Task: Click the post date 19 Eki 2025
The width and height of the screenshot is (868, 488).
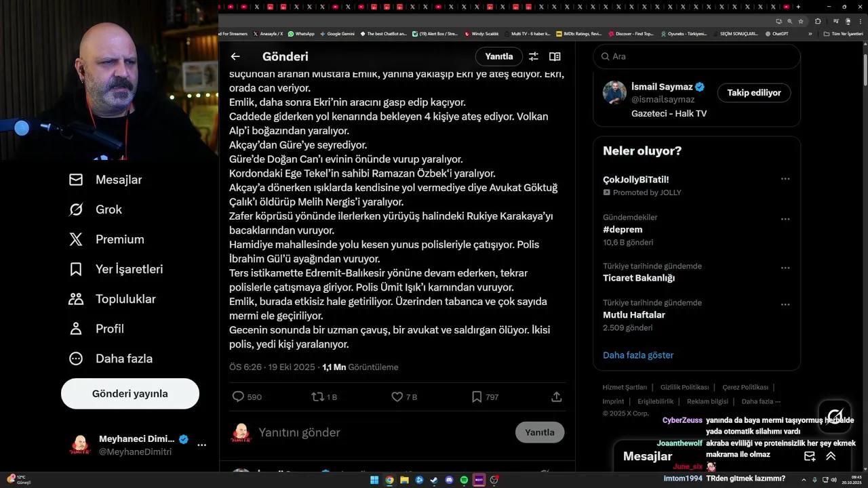Action: [292, 367]
